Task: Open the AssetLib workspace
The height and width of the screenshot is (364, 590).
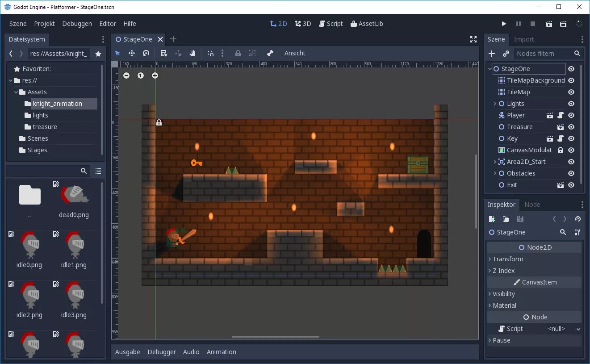Action: pos(367,24)
